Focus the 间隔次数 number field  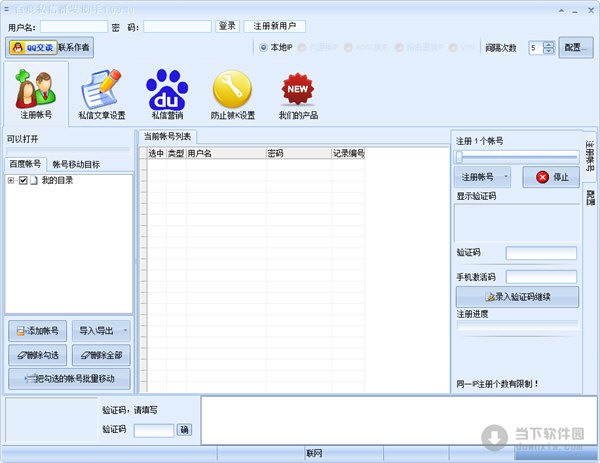(536, 48)
